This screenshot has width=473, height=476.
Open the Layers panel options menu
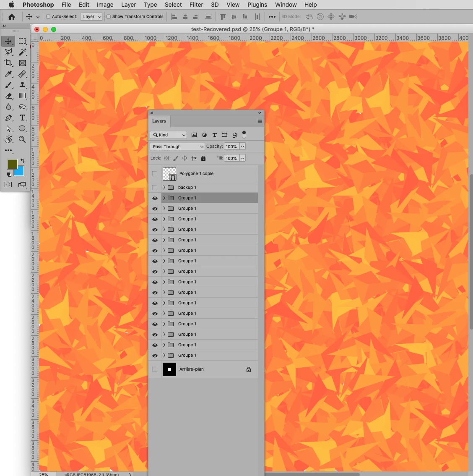pyautogui.click(x=260, y=121)
